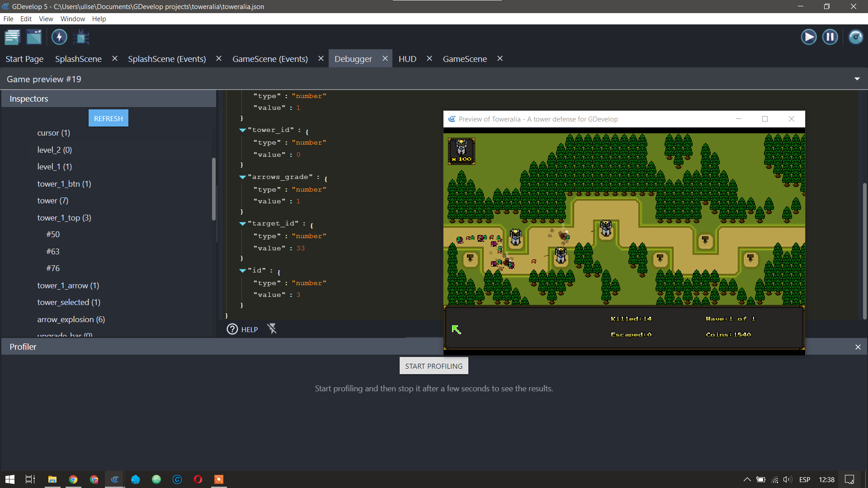Launch the debugger bug icon in the toolbar
Screen dimensions: 868x488
pyautogui.click(x=81, y=37)
